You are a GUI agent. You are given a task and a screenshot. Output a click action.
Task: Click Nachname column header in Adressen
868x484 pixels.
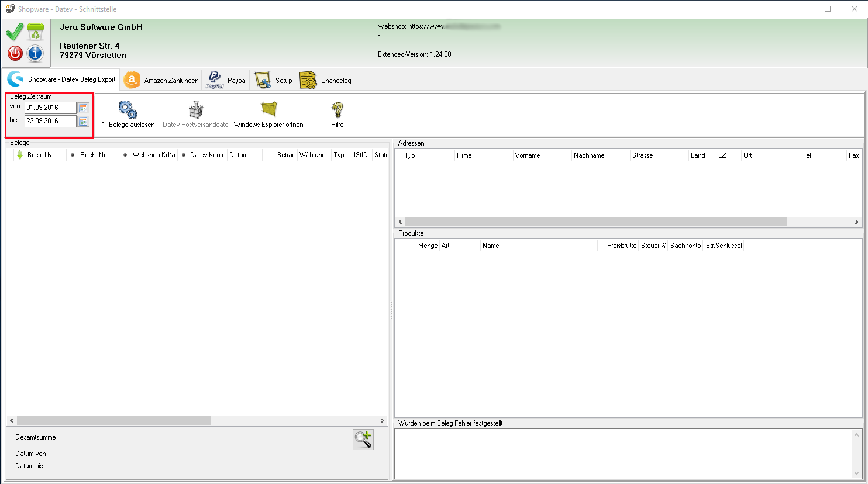(x=589, y=156)
